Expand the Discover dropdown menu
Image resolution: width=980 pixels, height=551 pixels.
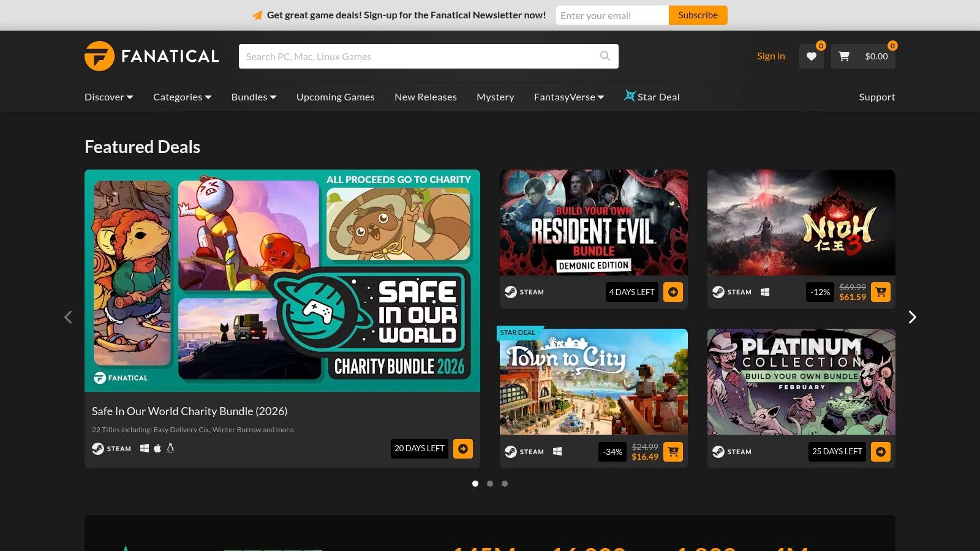[x=108, y=97]
